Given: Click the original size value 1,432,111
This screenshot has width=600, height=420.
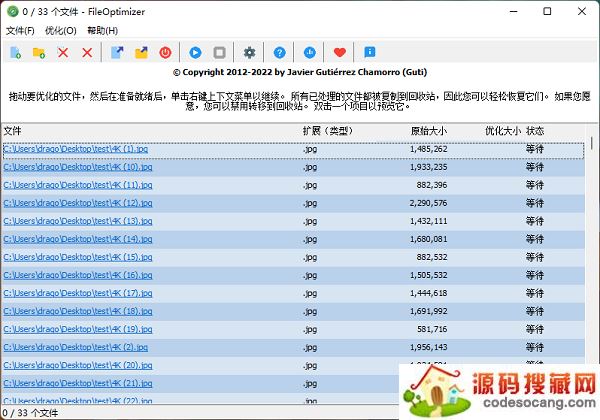Looking at the screenshot, I should coord(429,221).
